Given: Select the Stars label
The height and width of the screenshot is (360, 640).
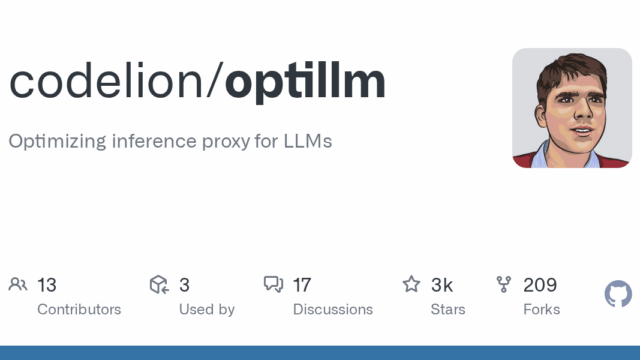Looking at the screenshot, I should tap(448, 309).
